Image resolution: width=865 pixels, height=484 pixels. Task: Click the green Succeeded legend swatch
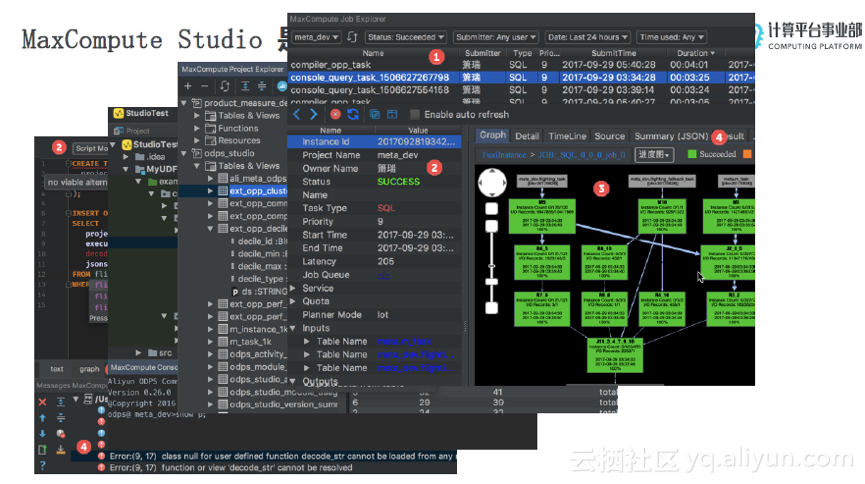[x=692, y=155]
